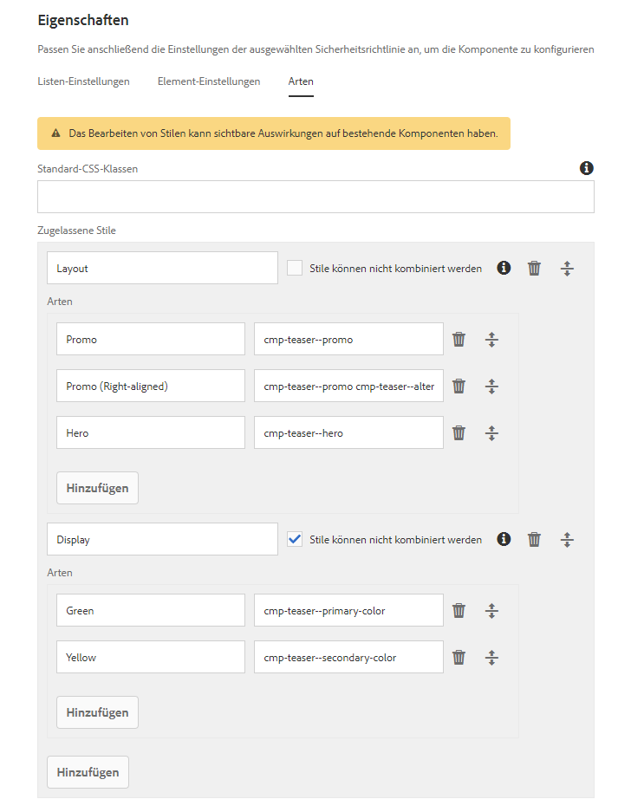Click Hinzufügen under Display styles
Screen dimensions: 644x812
click(x=97, y=712)
